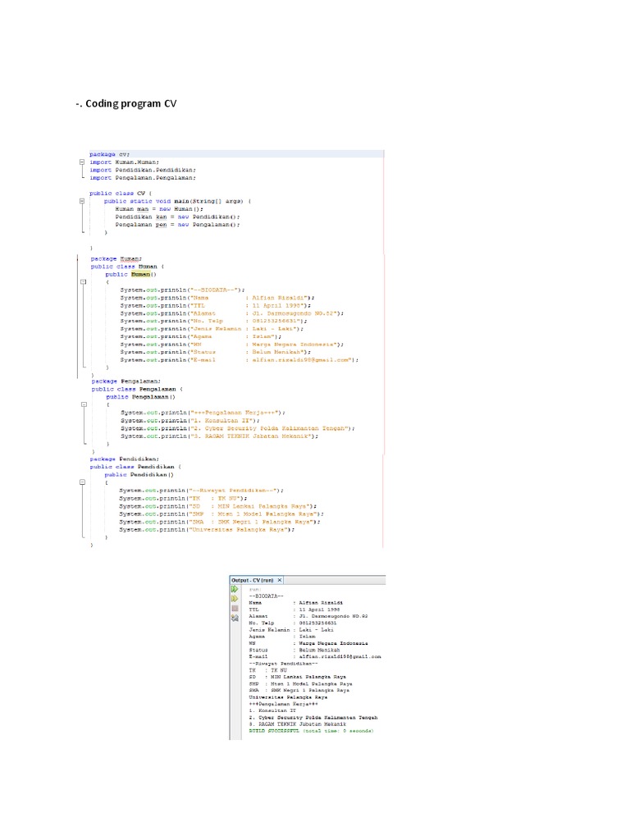
Task: Click the yellow Re-run with different parameters icon
Action: click(235, 598)
